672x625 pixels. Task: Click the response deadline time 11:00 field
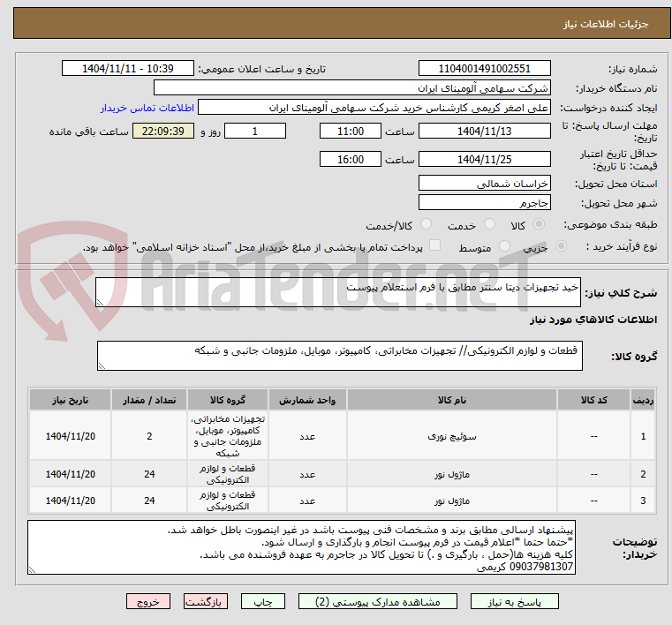[x=351, y=131]
